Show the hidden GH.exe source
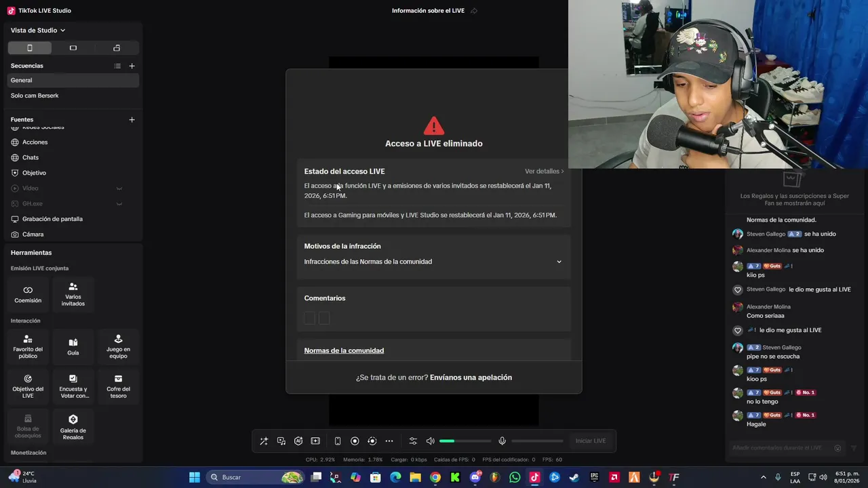Viewport: 868px width, 488px height. [x=119, y=204]
